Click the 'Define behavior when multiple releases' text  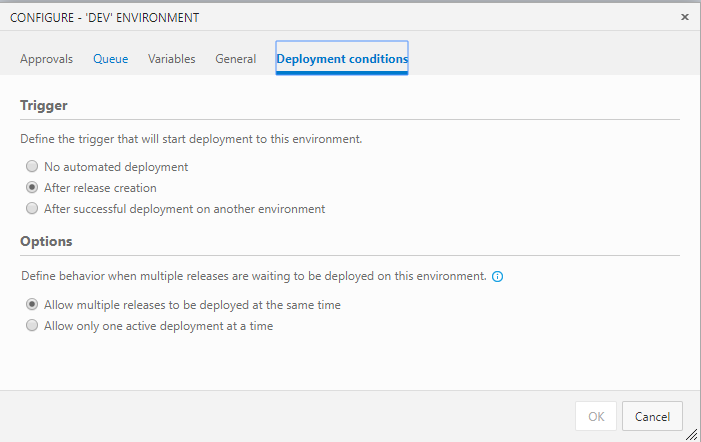(x=253, y=276)
